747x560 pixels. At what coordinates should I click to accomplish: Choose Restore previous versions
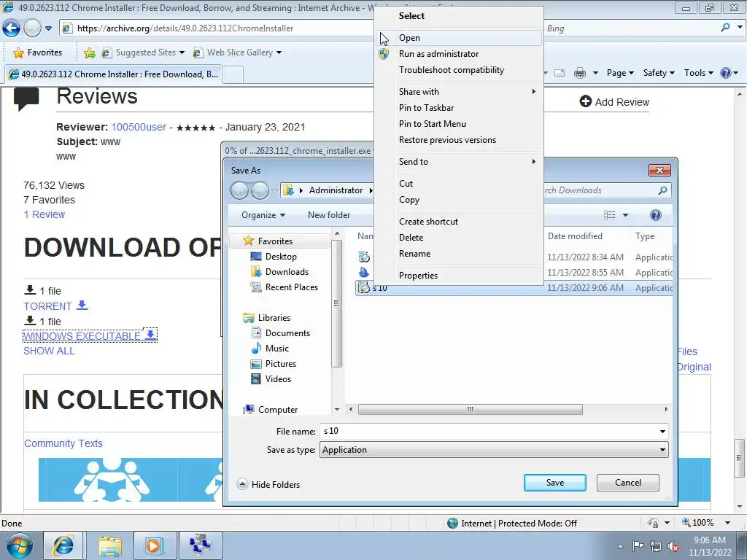click(x=459, y=140)
